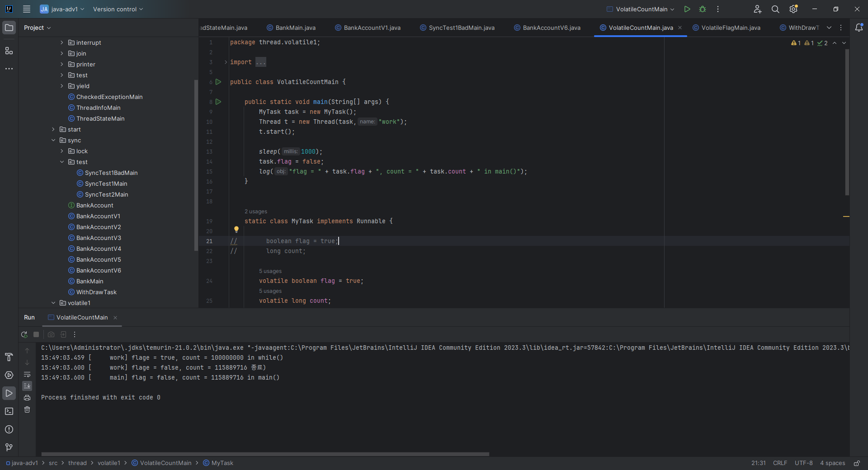Toggle the Run tool window button

point(9,393)
